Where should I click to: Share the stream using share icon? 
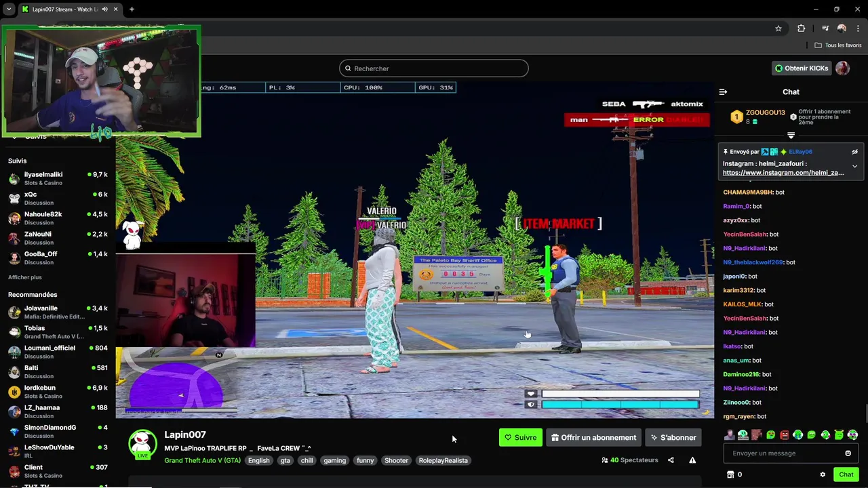click(671, 460)
